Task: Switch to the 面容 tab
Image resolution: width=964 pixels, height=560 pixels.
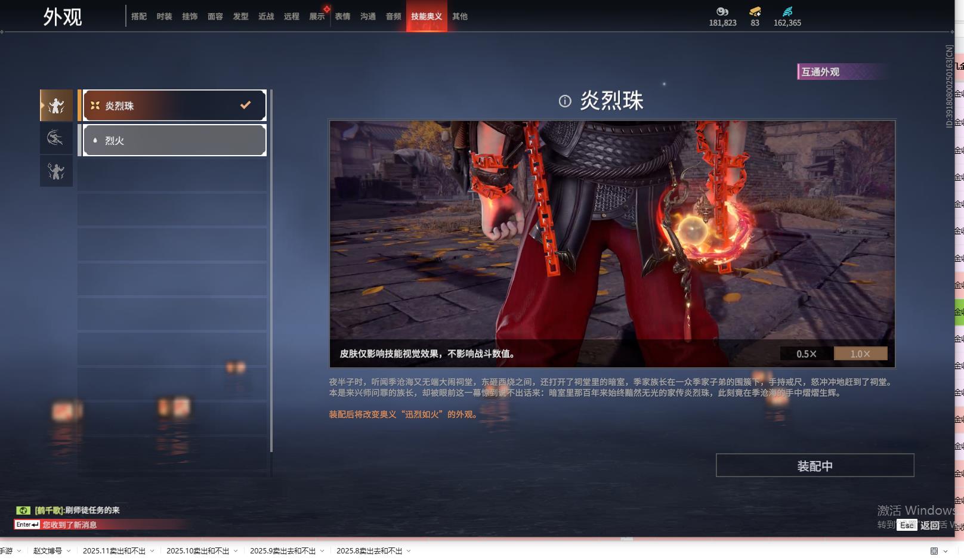Action: 215,17
